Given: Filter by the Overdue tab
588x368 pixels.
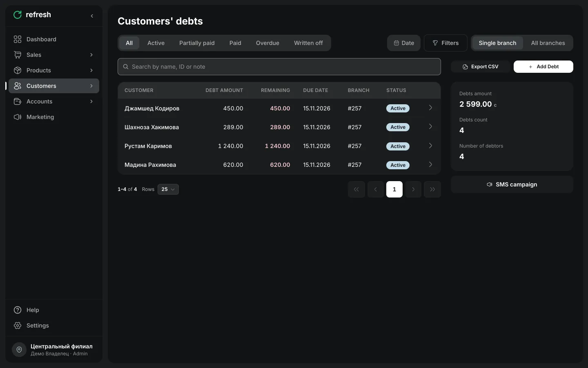Looking at the screenshot, I should pos(267,43).
